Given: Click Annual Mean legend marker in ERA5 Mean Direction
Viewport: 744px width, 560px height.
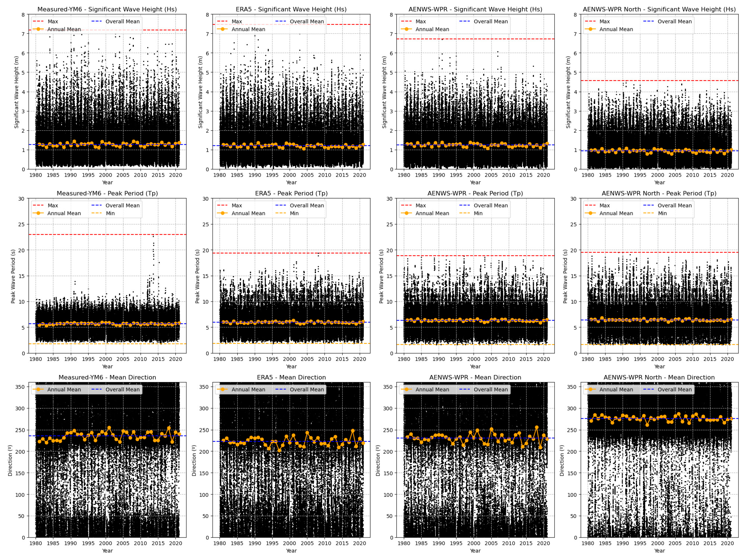Looking at the screenshot, I should (x=222, y=389).
